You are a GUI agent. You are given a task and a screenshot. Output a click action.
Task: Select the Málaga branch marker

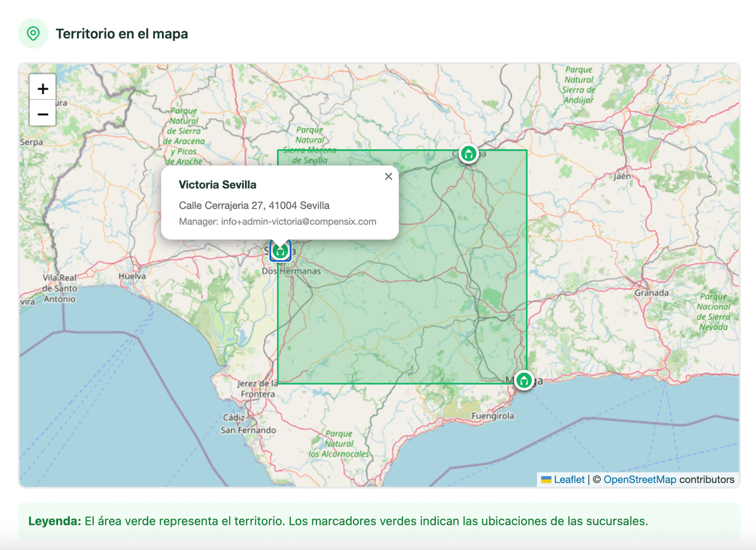pyautogui.click(x=524, y=381)
